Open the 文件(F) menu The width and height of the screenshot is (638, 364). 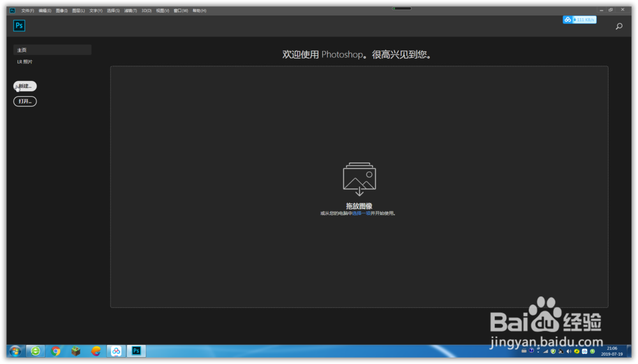point(27,11)
